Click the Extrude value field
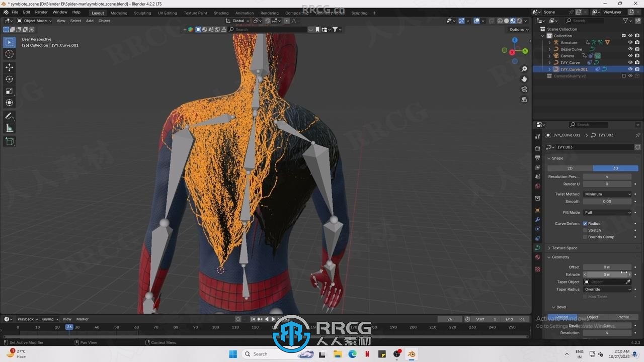Screen dimensions: 644x362 tap(607, 275)
